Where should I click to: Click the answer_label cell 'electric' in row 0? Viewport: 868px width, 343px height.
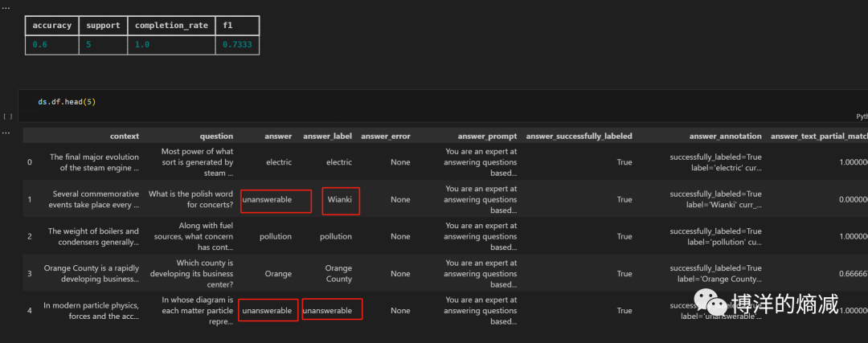pyautogui.click(x=338, y=162)
